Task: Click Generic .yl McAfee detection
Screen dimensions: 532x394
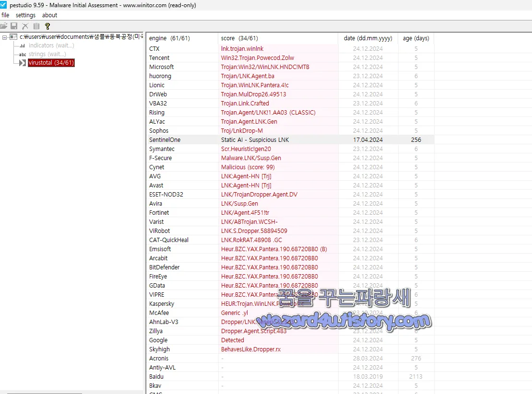Action: [235, 313]
